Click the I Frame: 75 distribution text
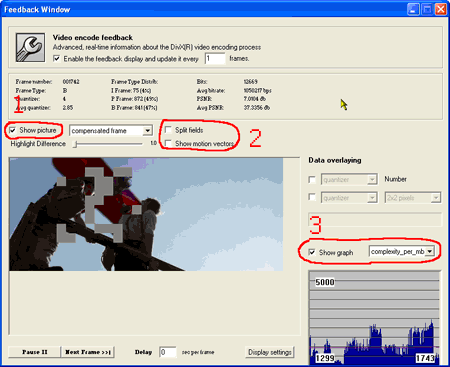 (131, 90)
